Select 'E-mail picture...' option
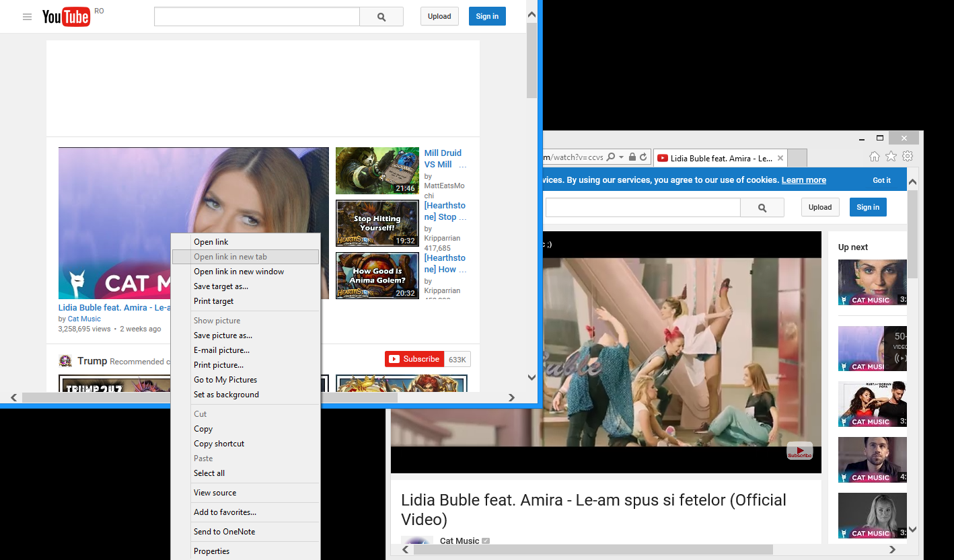 246,350
